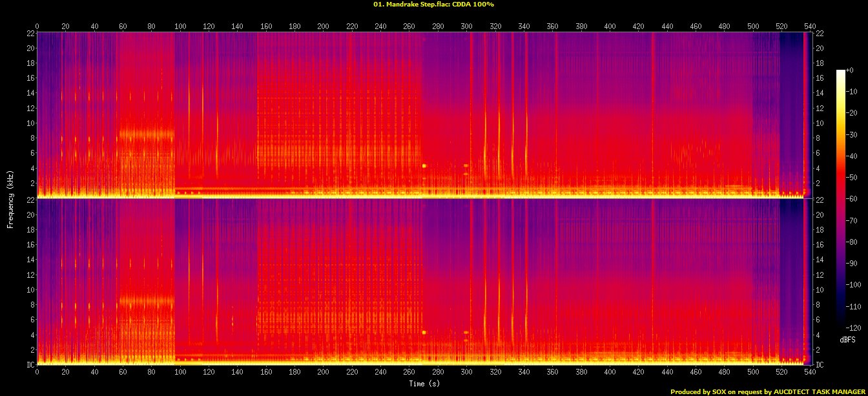This screenshot has width=868, height=396.
Task: Select the 100 tick on the top time axis
Action: tap(180, 26)
